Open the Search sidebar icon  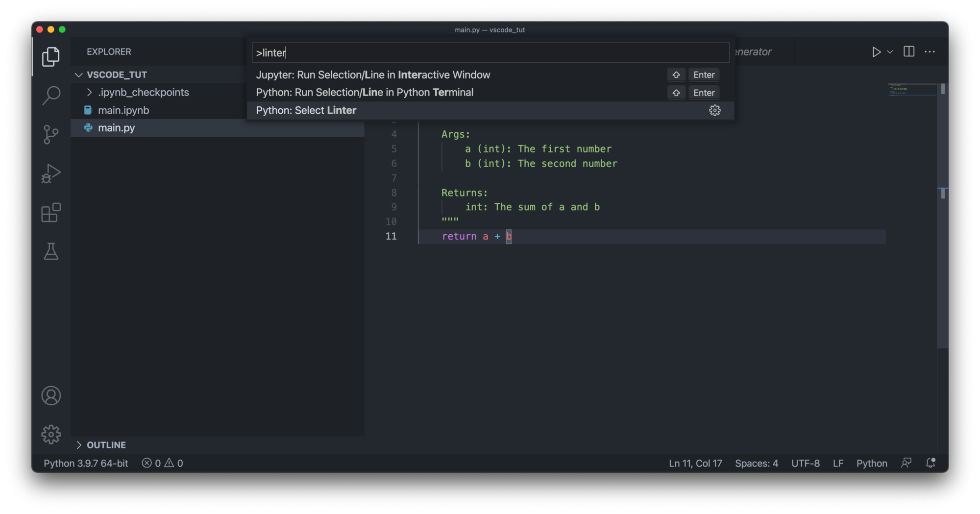[50, 95]
